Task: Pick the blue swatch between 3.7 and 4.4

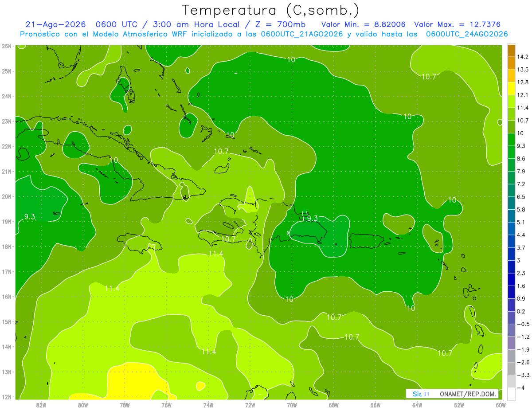Action: tap(511, 241)
